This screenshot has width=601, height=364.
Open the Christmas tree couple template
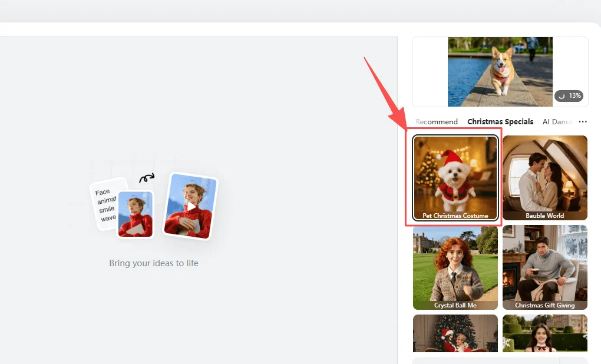(455, 336)
